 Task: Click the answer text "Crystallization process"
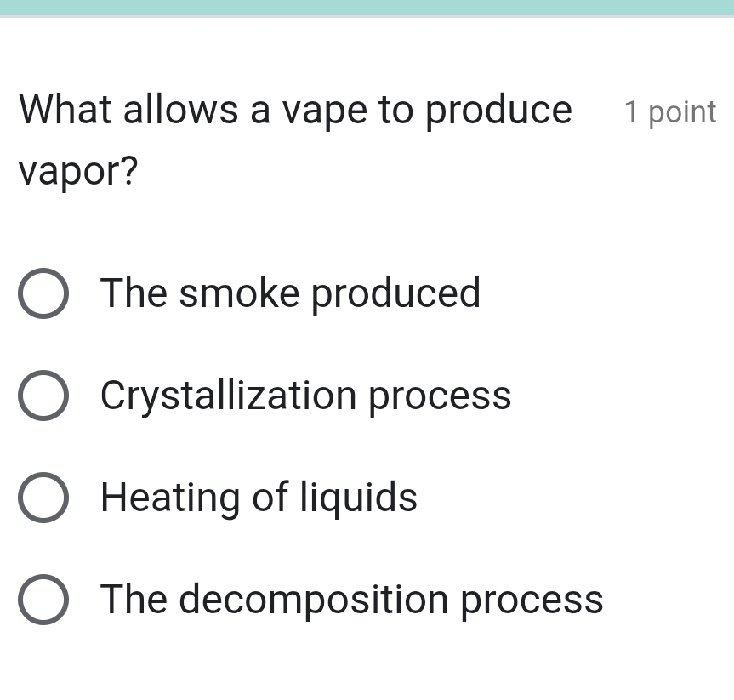pos(306,396)
